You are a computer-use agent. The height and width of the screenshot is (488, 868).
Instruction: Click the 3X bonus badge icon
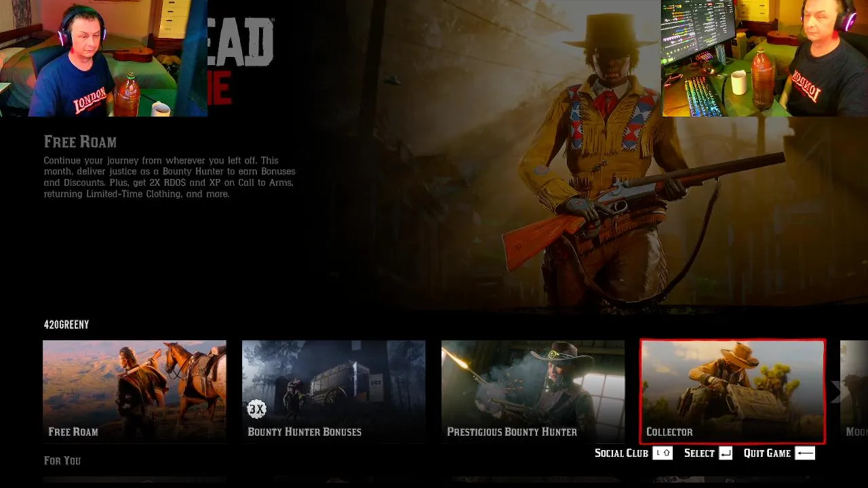click(256, 409)
